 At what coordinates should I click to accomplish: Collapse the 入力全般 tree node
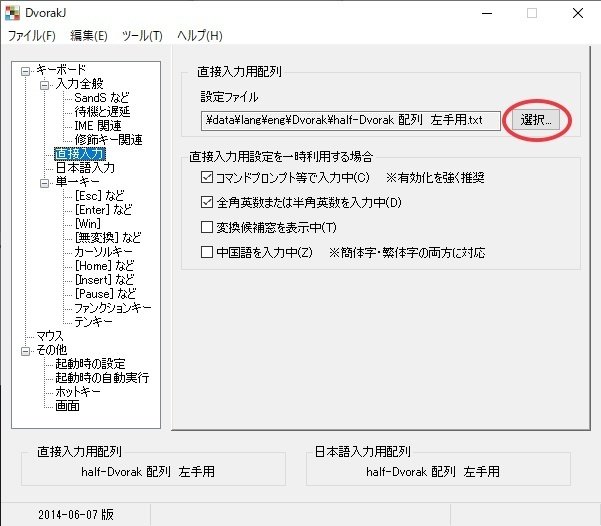[44, 85]
